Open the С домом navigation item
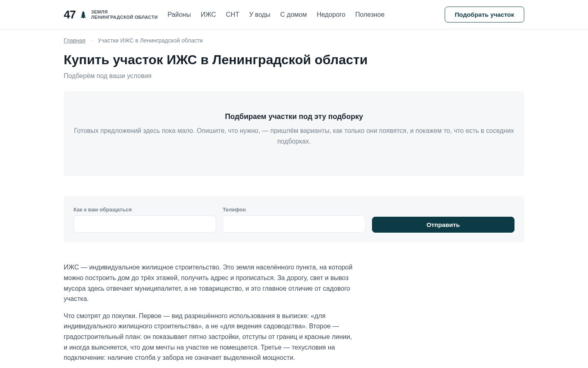The width and height of the screenshot is (588, 368). [293, 15]
